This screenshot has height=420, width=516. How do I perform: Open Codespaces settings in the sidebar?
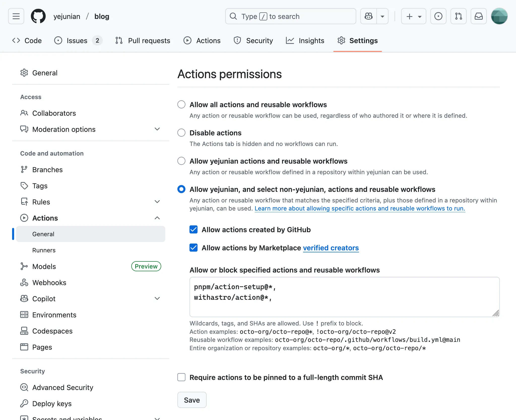(x=52, y=331)
